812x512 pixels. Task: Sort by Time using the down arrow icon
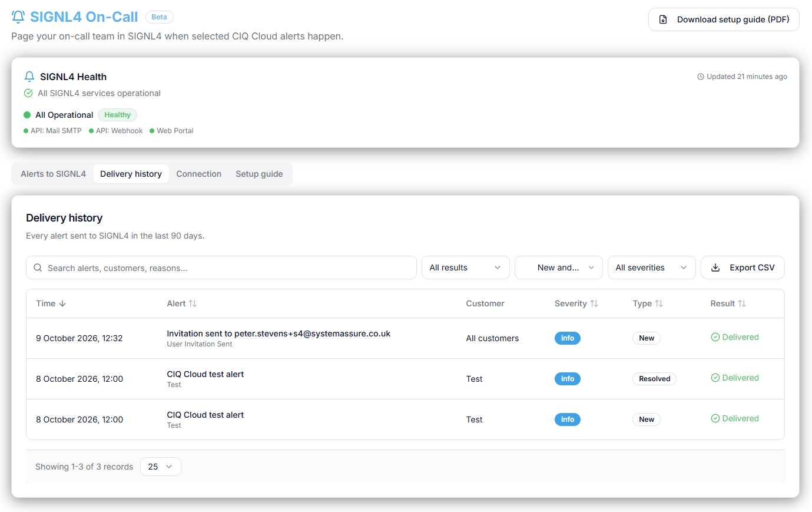pyautogui.click(x=62, y=303)
